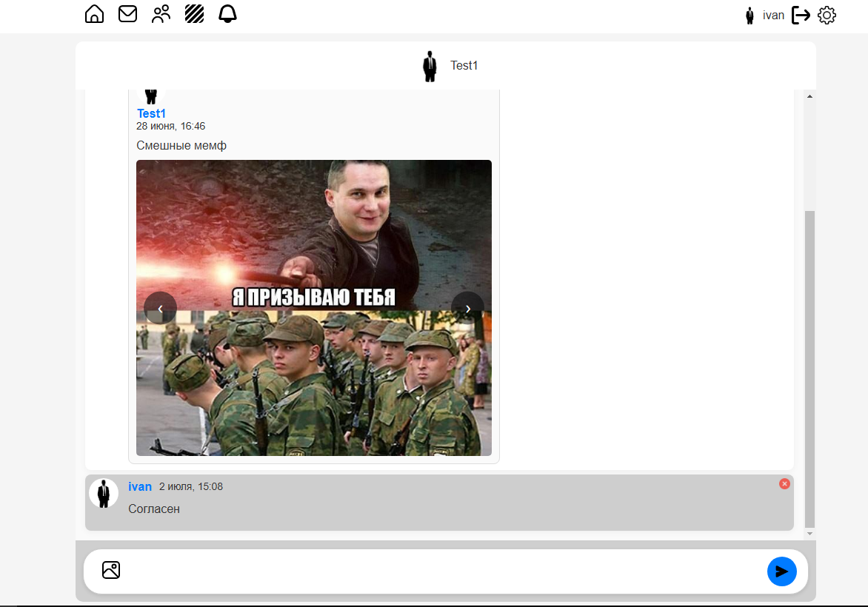The height and width of the screenshot is (607, 868).
Task: Send the message with blue button
Action: pyautogui.click(x=781, y=571)
